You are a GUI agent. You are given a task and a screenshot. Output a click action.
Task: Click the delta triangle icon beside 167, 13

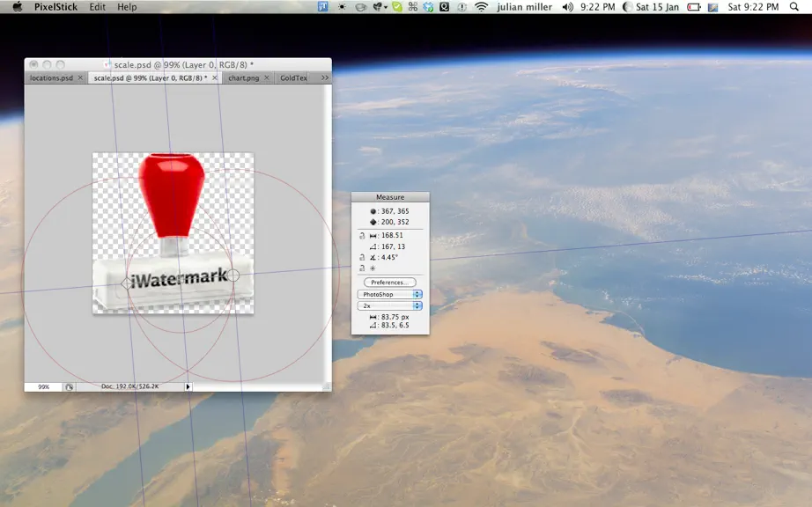(x=373, y=246)
